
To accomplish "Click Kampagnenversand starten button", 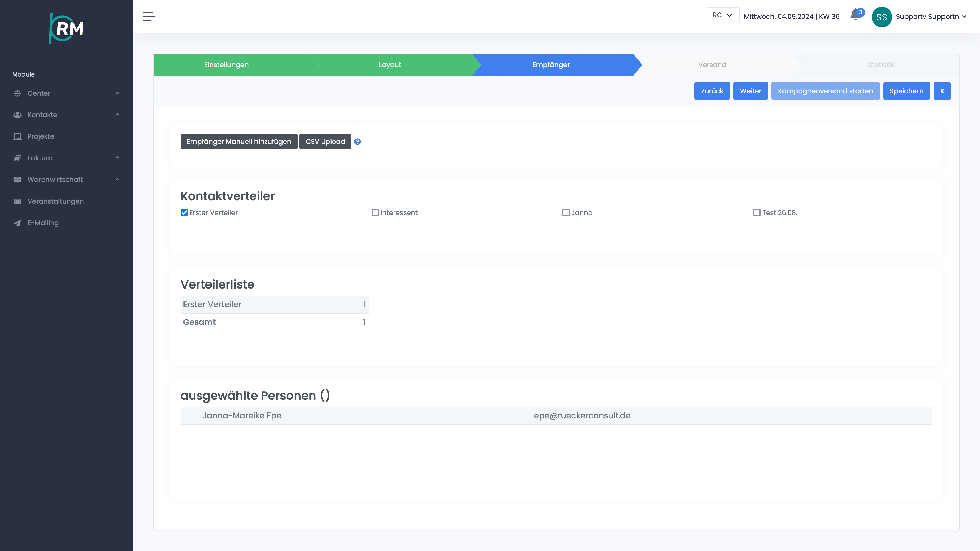I will [x=825, y=91].
